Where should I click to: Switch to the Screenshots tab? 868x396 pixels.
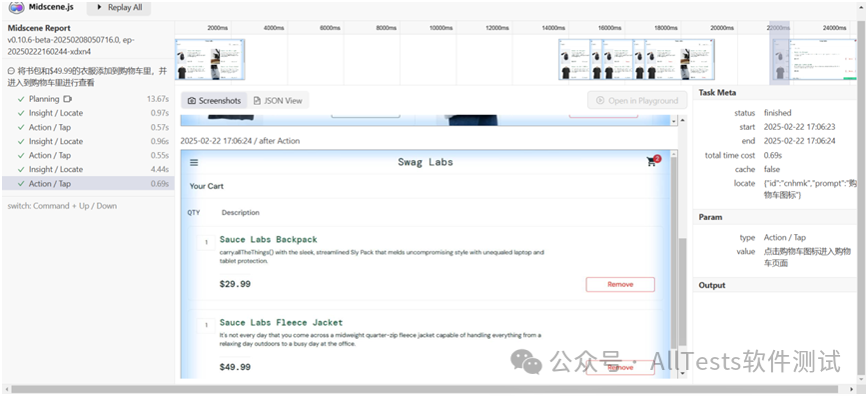214,100
